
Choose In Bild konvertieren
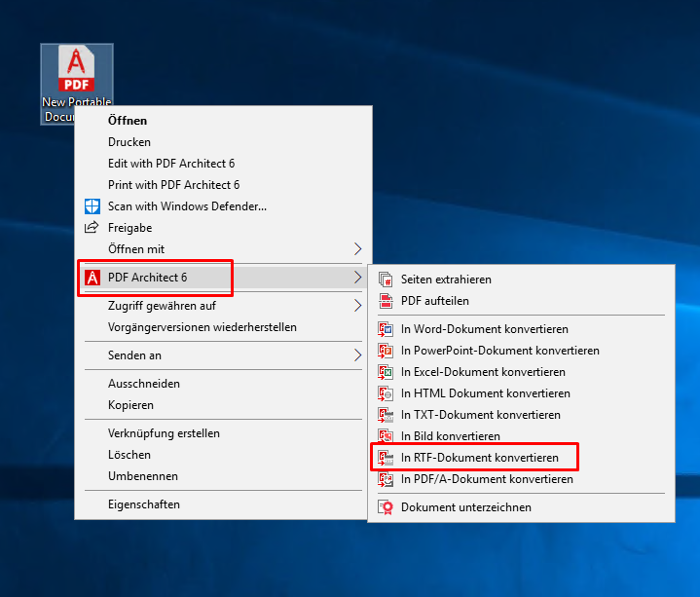pos(521,436)
